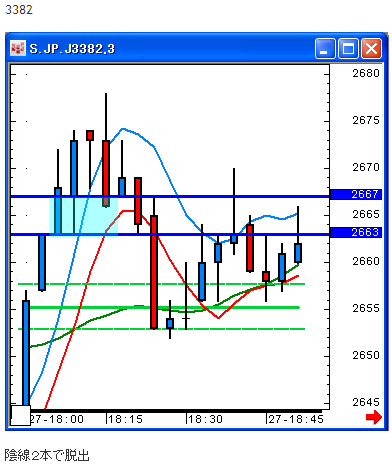
Task: Click the 2665 price axis label
Action: pos(366,214)
